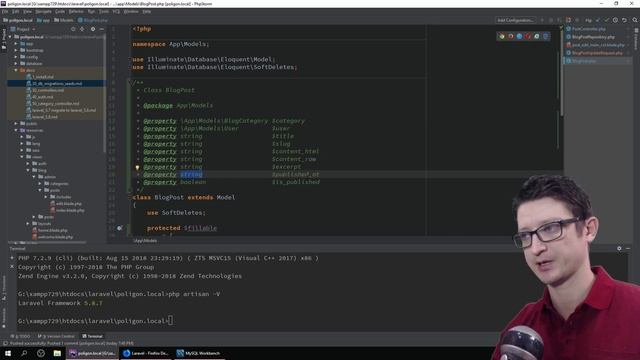
Task: Open the TODO tool window tab
Action: [x=21, y=336]
